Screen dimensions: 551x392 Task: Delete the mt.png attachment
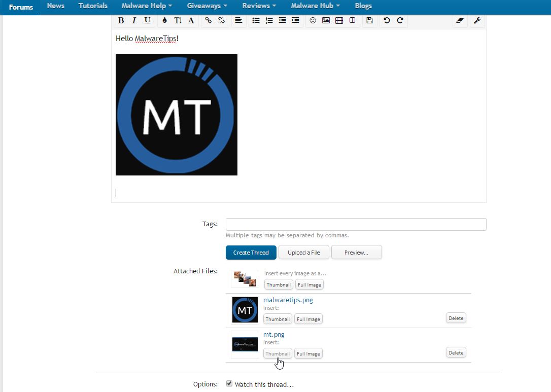pyautogui.click(x=456, y=352)
